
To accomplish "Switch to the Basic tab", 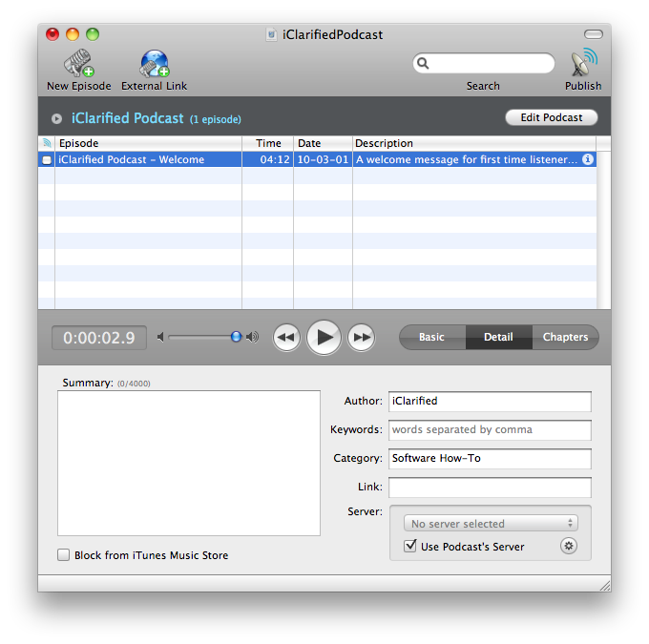I will [432, 338].
